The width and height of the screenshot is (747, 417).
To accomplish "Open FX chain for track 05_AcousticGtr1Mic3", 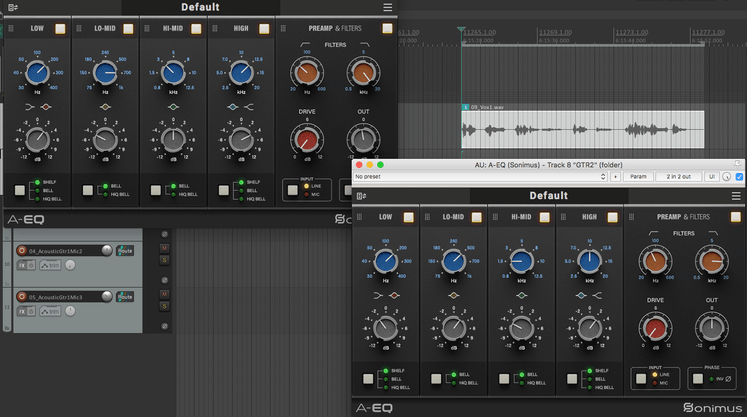I will pyautogui.click(x=22, y=311).
